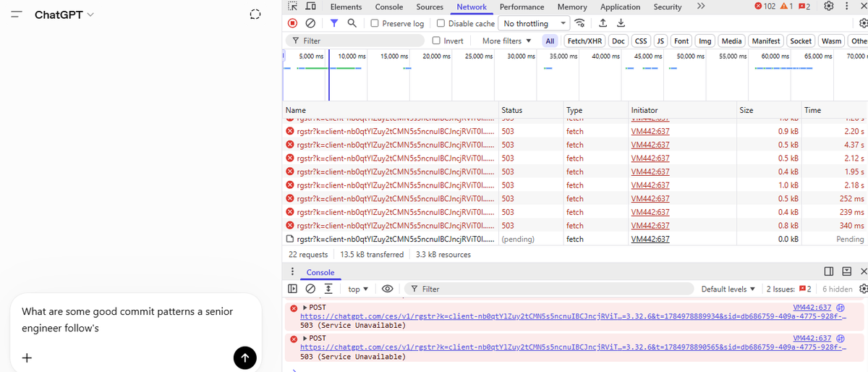Open the ChatGPT model selector dropdown
This screenshot has height=372, width=868.
tap(64, 14)
